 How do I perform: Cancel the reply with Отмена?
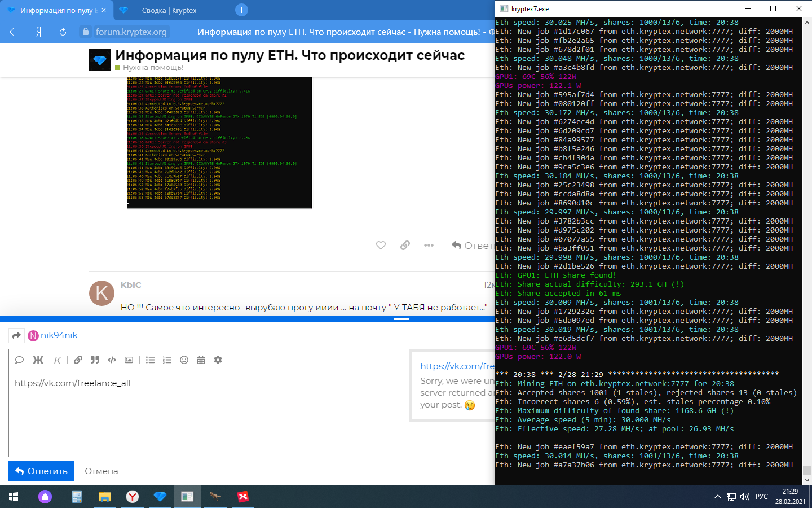click(x=101, y=471)
